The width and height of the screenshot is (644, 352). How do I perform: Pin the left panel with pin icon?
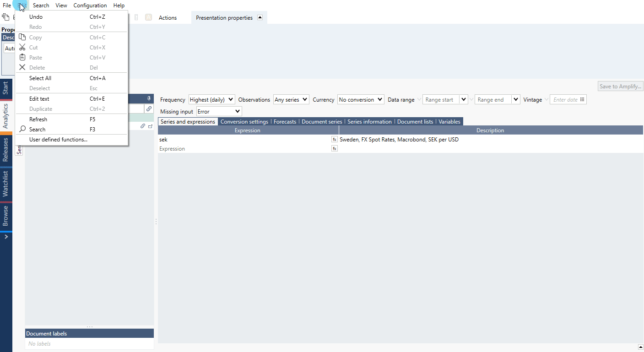149,98
